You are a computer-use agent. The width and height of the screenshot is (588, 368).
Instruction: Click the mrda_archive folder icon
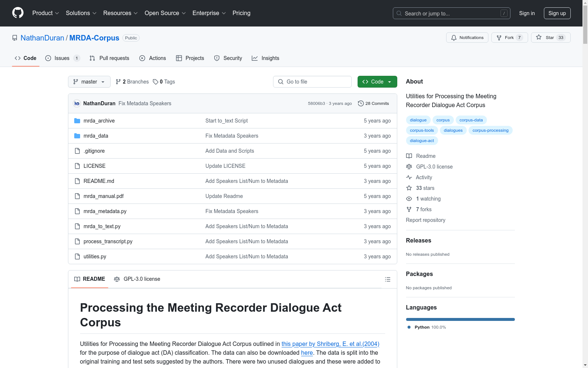click(x=77, y=121)
